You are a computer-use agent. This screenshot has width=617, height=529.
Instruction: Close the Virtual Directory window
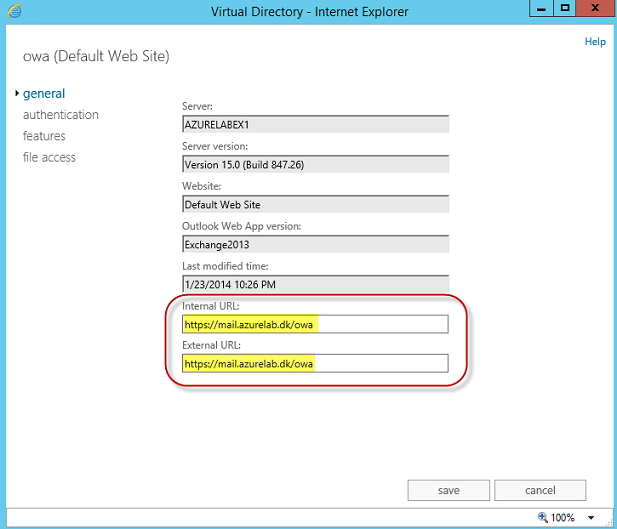pos(595,8)
